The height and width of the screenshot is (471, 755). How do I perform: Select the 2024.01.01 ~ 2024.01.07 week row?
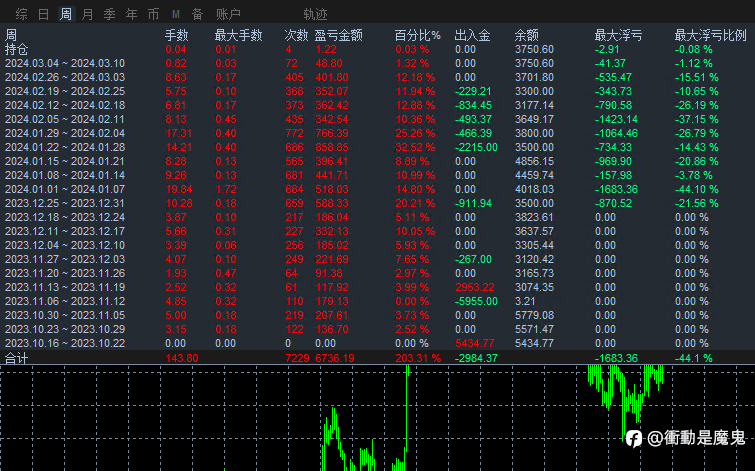pyautogui.click(x=378, y=189)
